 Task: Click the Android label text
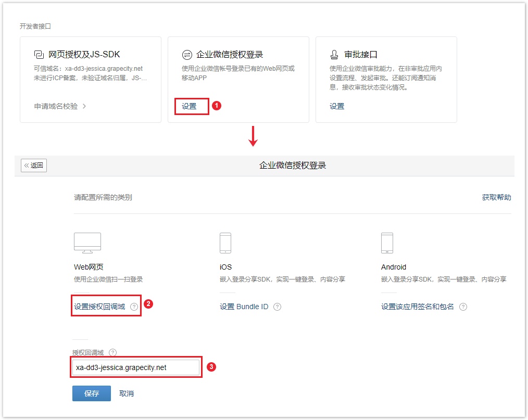pyautogui.click(x=394, y=267)
